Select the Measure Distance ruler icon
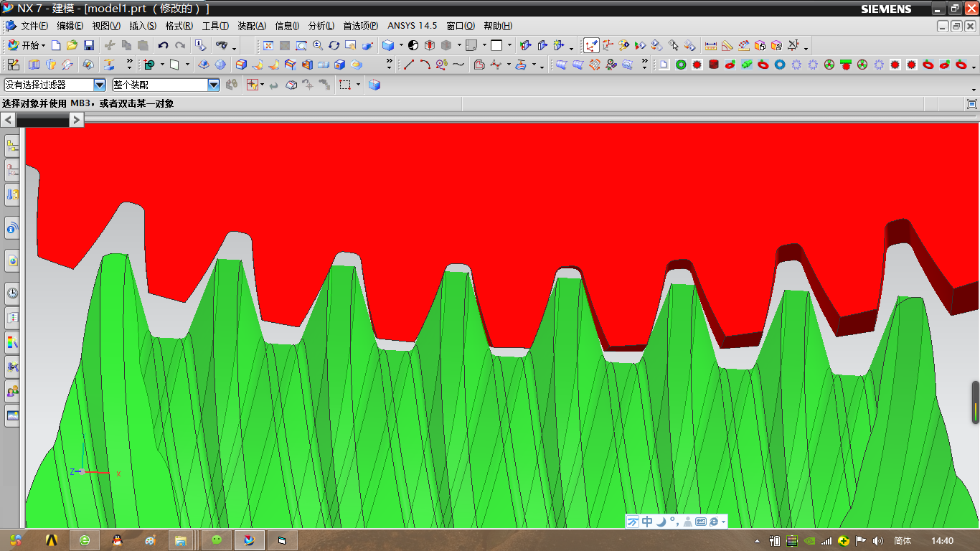 [711, 45]
